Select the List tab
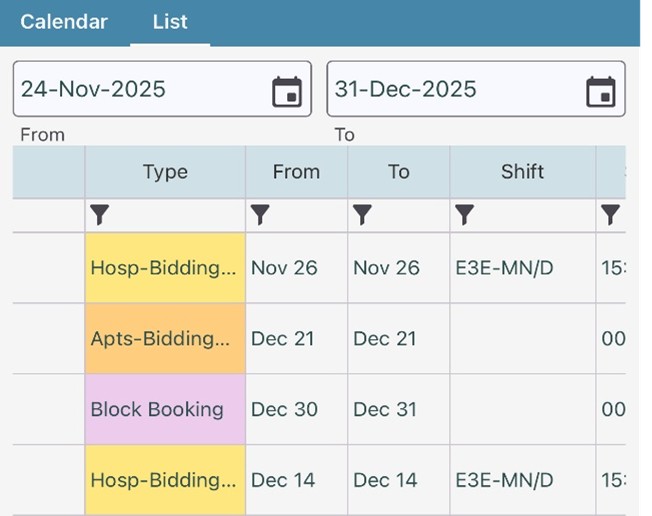This screenshot has height=516, width=652. coord(170,22)
